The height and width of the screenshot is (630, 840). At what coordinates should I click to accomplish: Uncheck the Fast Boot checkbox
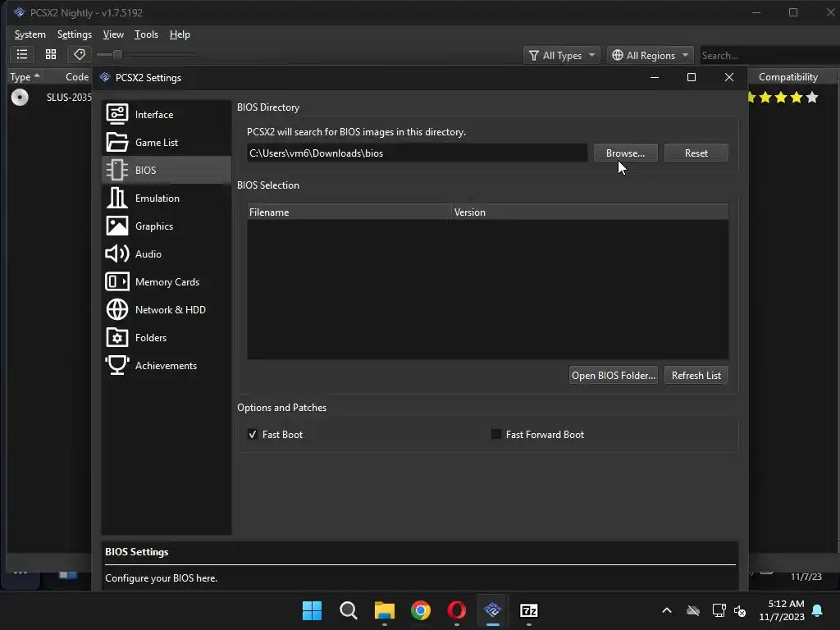point(253,435)
